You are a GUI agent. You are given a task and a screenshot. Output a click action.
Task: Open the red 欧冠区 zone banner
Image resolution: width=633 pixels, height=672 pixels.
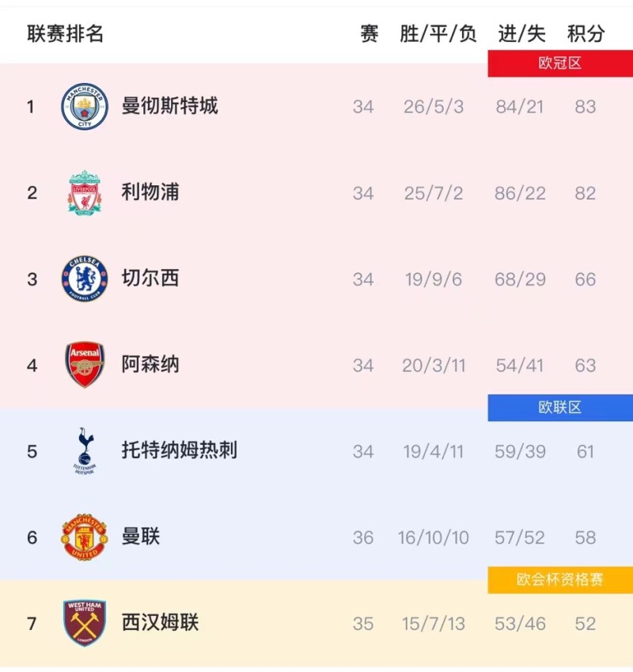click(x=559, y=60)
